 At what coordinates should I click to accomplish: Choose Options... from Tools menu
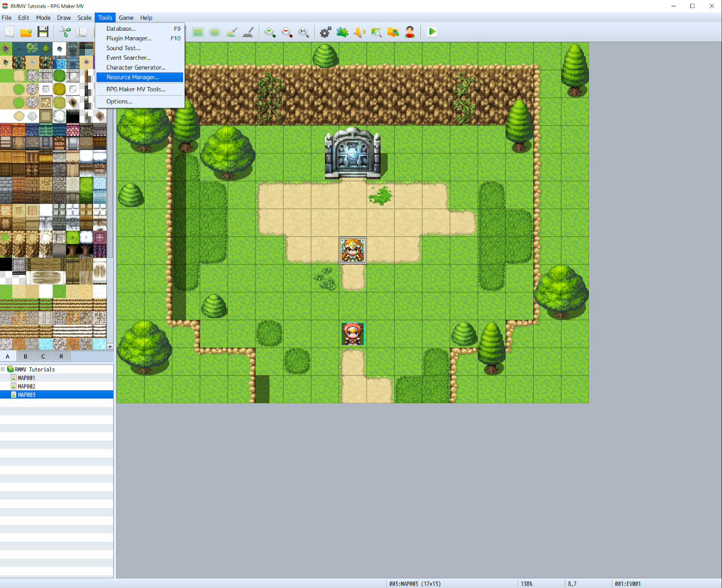140,102
